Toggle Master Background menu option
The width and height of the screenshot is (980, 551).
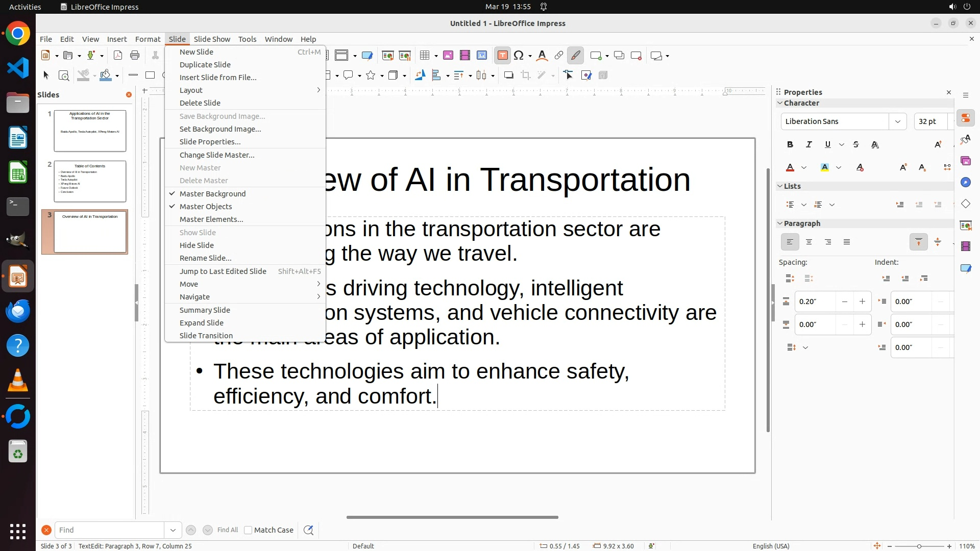[212, 194]
